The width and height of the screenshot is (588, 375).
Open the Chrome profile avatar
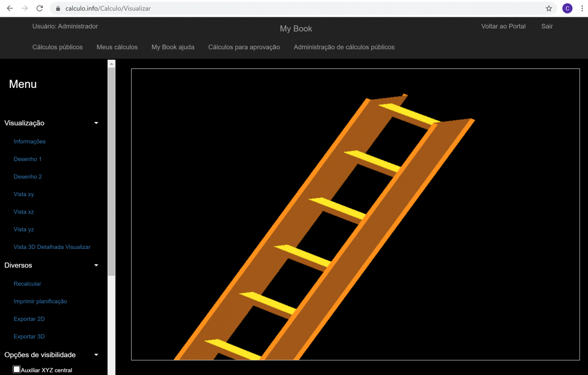567,8
